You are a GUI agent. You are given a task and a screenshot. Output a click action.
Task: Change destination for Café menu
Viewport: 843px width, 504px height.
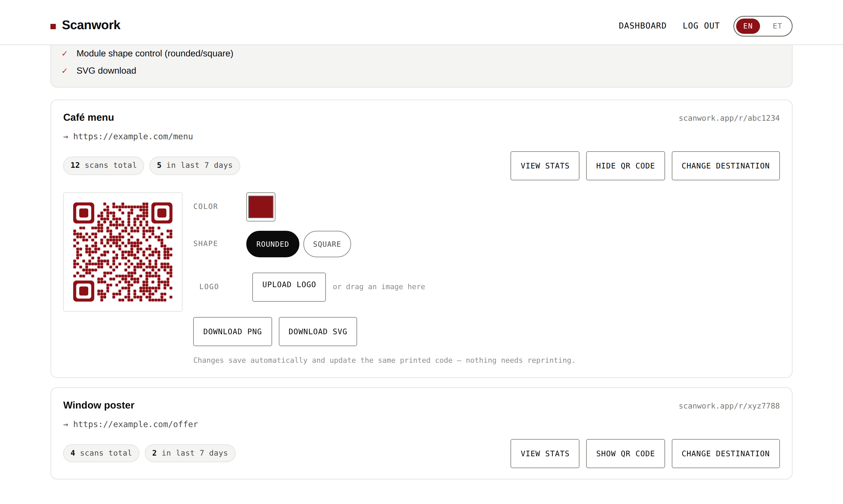click(726, 166)
